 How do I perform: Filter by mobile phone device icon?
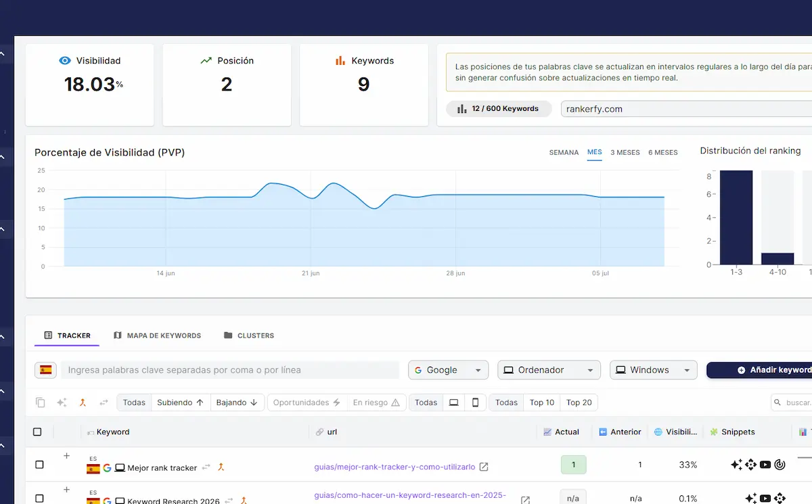[x=475, y=403]
